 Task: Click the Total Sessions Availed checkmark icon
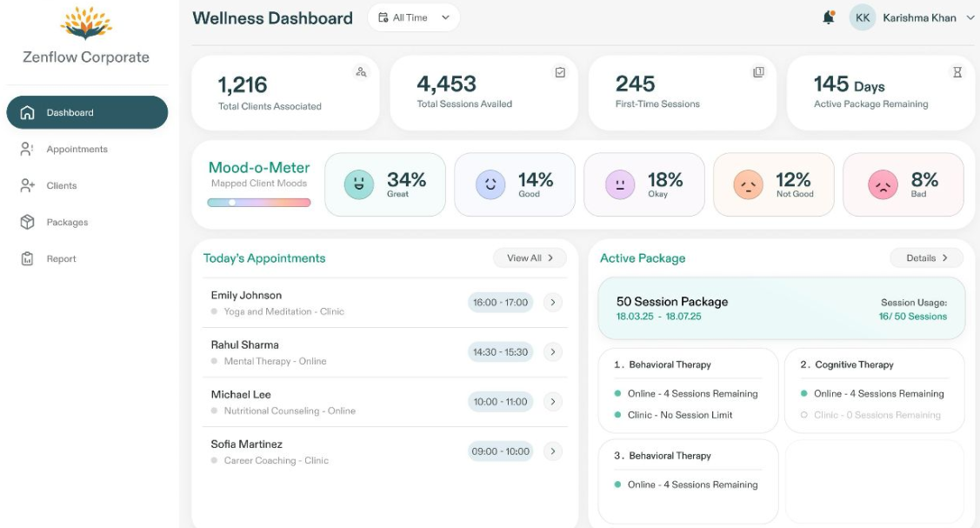click(560, 72)
